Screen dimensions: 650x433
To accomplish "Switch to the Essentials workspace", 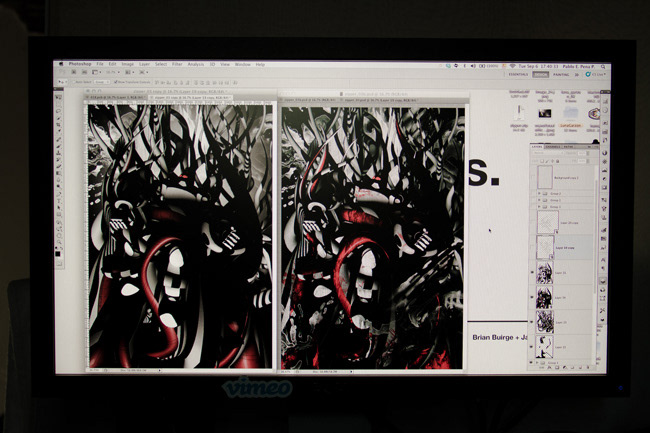I will 518,75.
